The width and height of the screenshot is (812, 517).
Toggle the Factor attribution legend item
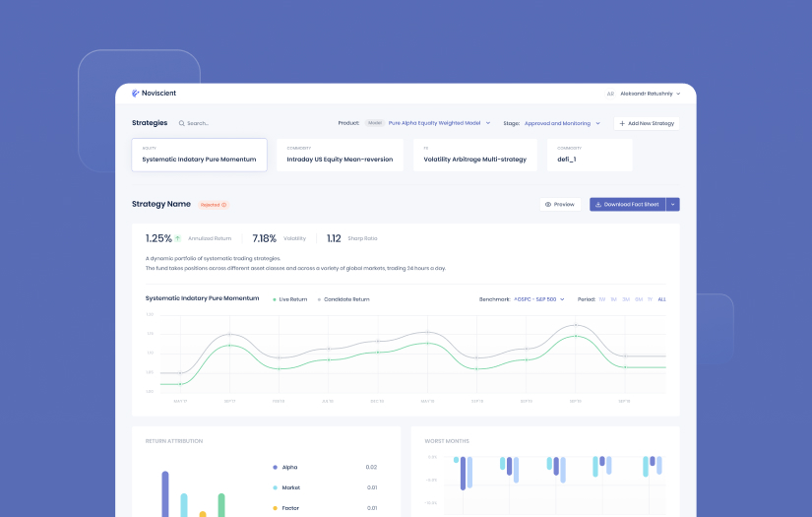point(285,508)
